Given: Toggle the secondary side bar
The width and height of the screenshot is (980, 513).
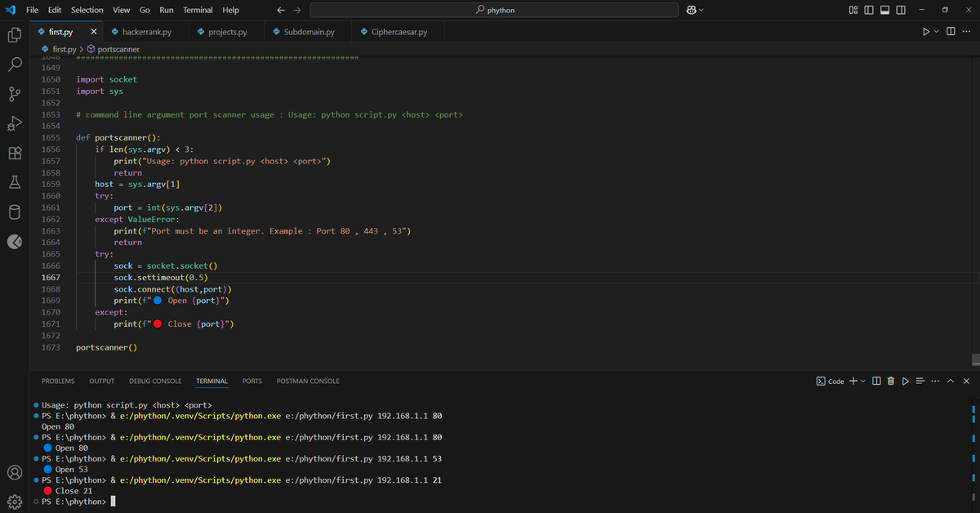Looking at the screenshot, I should point(900,10).
